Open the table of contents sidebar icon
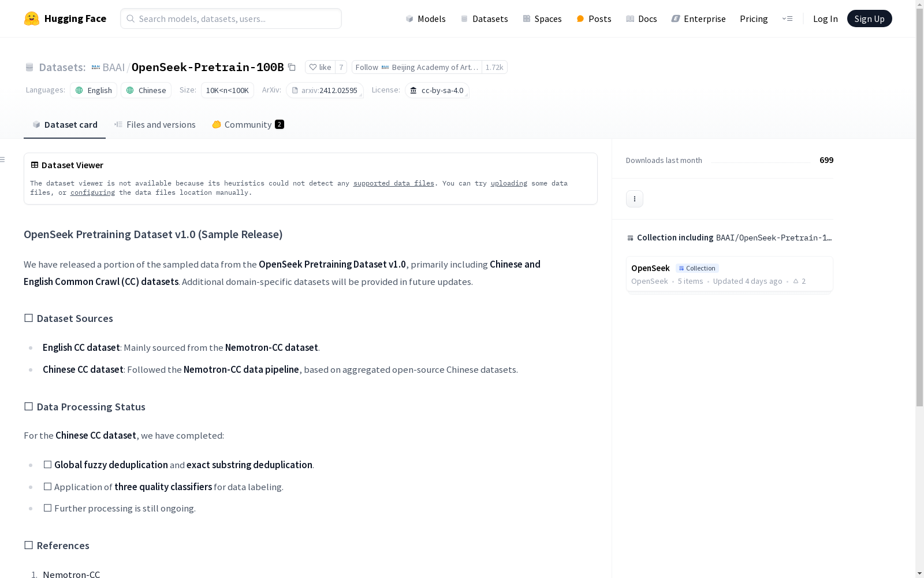Image resolution: width=924 pixels, height=578 pixels. (3, 160)
